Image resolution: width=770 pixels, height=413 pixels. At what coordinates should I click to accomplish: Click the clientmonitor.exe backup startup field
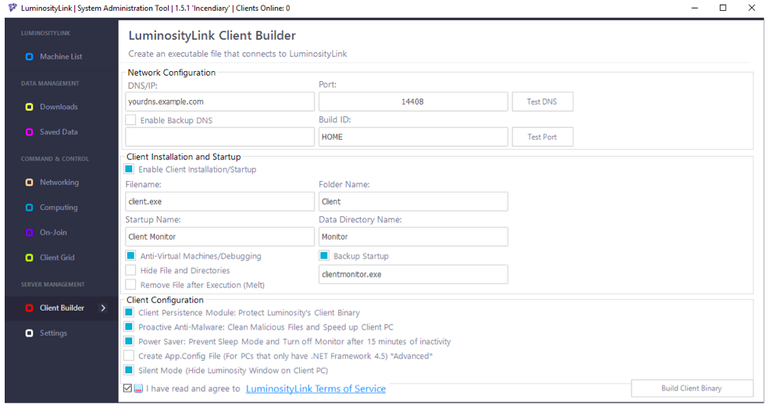pyautogui.click(x=413, y=274)
